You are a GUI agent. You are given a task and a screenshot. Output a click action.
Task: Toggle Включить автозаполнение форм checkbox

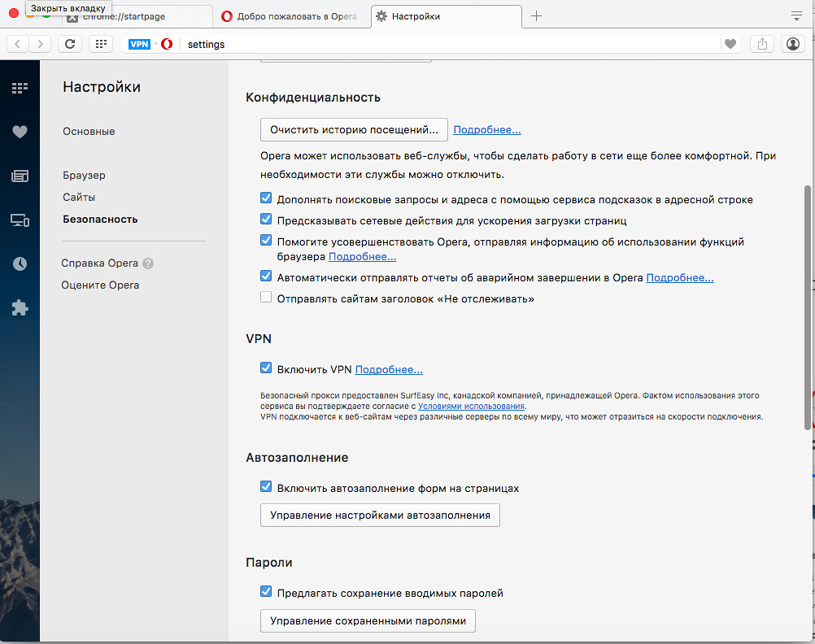[266, 486]
